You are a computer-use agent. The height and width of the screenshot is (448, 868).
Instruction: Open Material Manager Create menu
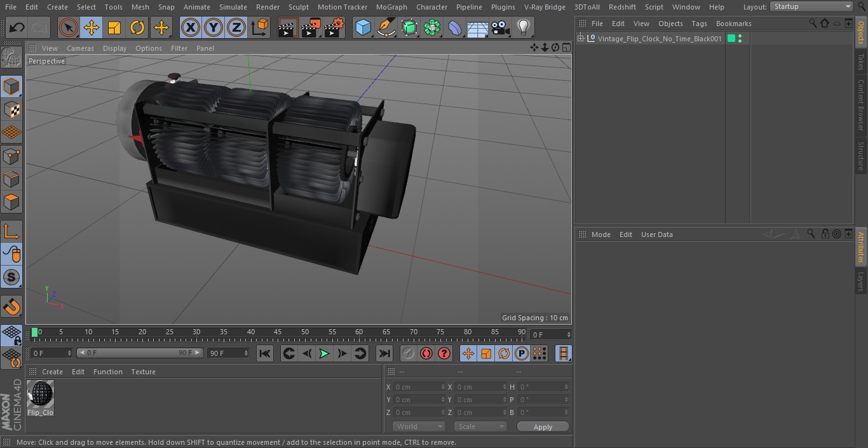coord(52,372)
